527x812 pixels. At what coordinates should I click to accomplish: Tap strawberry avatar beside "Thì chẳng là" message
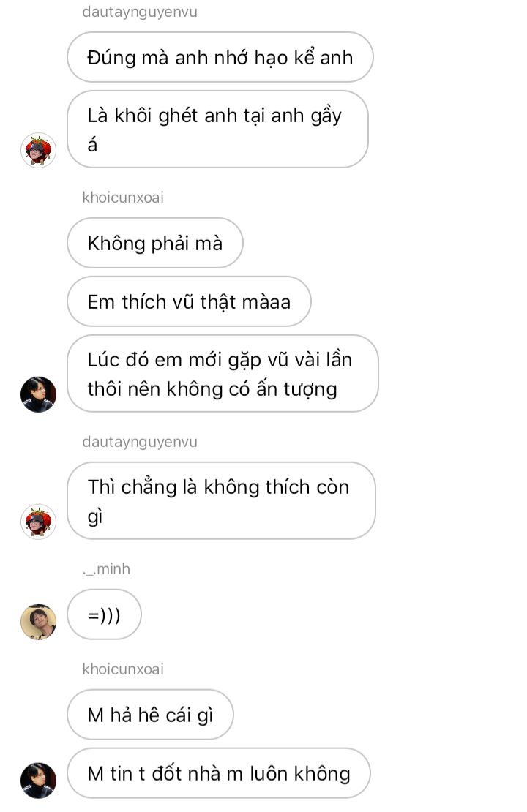(38, 522)
